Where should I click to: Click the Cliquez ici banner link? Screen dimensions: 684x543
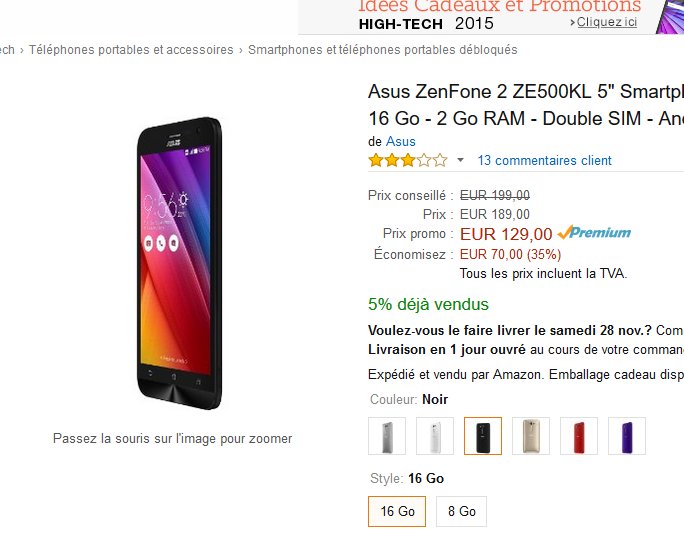[x=606, y=22]
